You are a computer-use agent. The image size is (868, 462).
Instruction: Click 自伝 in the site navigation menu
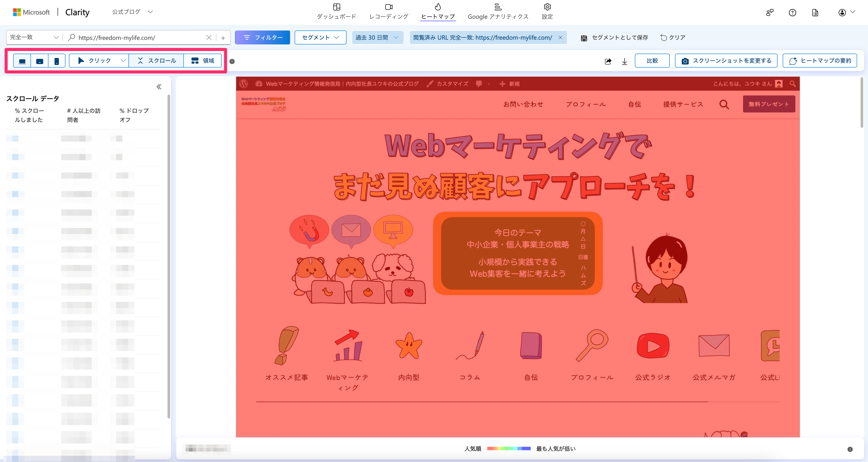[634, 104]
